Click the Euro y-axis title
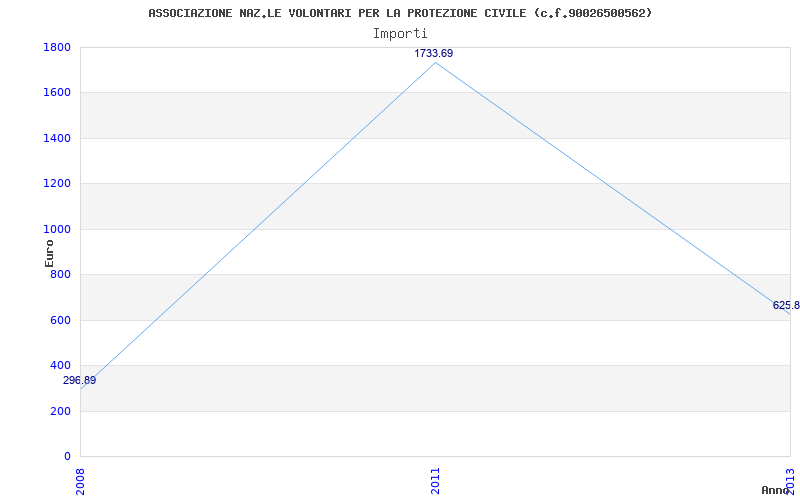 click(49, 254)
